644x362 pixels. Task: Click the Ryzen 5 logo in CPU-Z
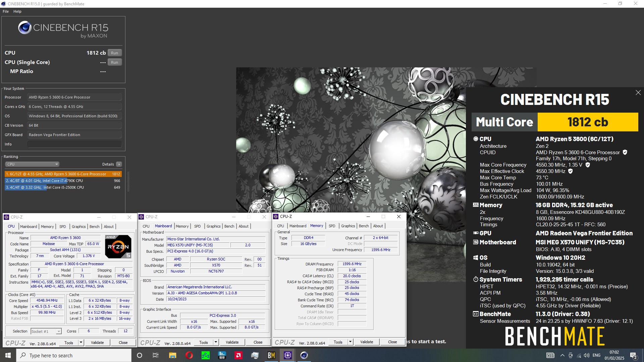[118, 247]
